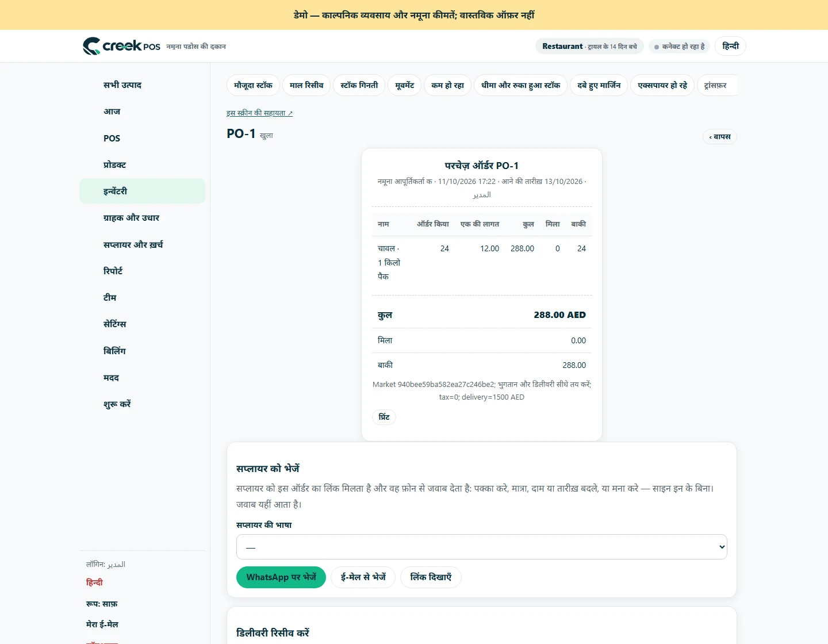Open टीम in the sidebar
This screenshot has height=644, width=828.
click(x=142, y=297)
